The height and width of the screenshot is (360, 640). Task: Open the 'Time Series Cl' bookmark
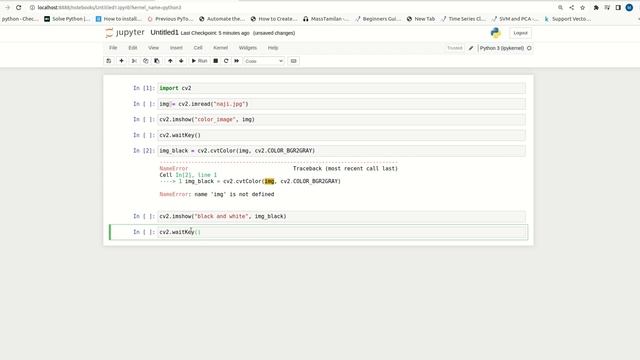pos(463,19)
